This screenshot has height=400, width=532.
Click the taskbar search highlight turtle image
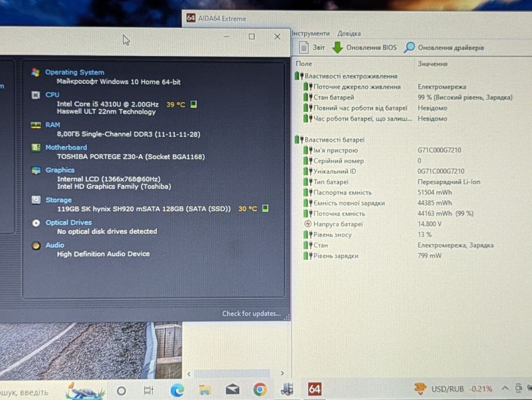click(85, 391)
